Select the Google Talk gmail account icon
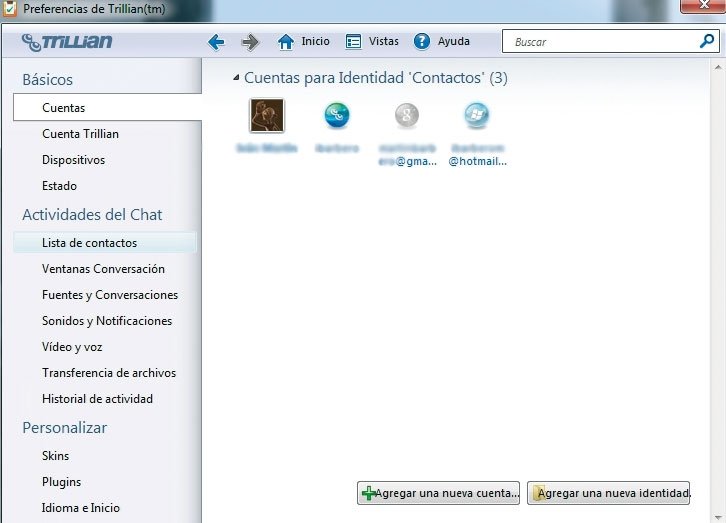This screenshot has height=523, width=726. [x=407, y=115]
